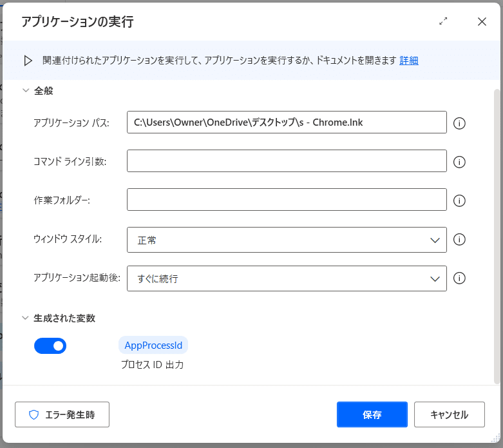This screenshot has height=448, width=503.
Task: Click info icon beside アプリケーション起動後 dropdown
Action: (x=459, y=278)
